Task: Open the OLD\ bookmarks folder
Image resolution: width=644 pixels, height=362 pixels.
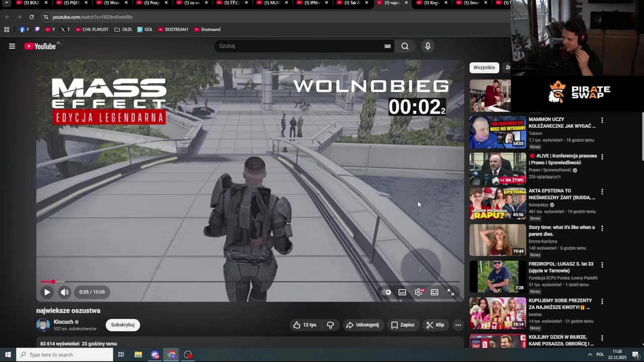Action: coord(123,30)
